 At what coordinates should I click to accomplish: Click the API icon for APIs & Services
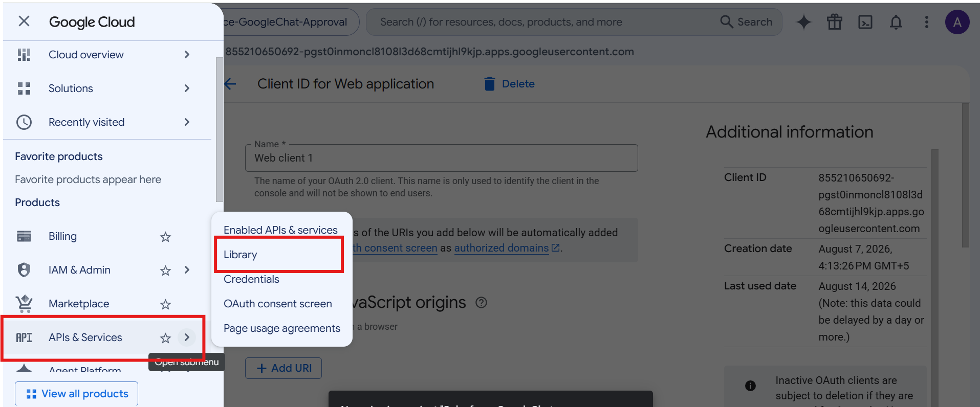coord(24,337)
